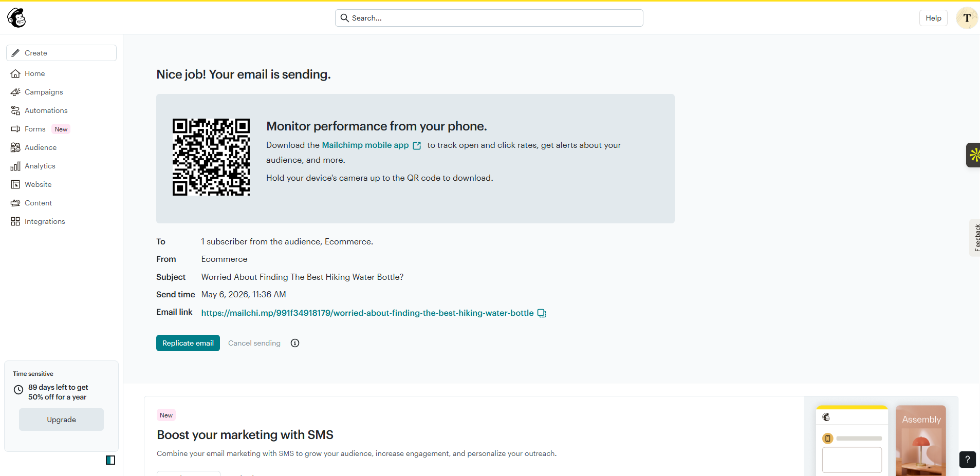Image resolution: width=980 pixels, height=476 pixels.
Task: Click the send time 'May 6, 2026, 11:36 AM'
Action: click(244, 295)
